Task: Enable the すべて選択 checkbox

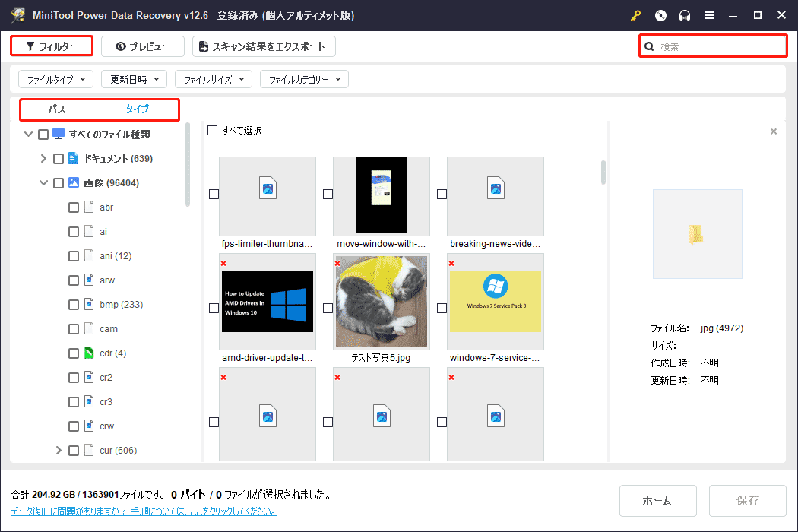Action: (x=211, y=130)
